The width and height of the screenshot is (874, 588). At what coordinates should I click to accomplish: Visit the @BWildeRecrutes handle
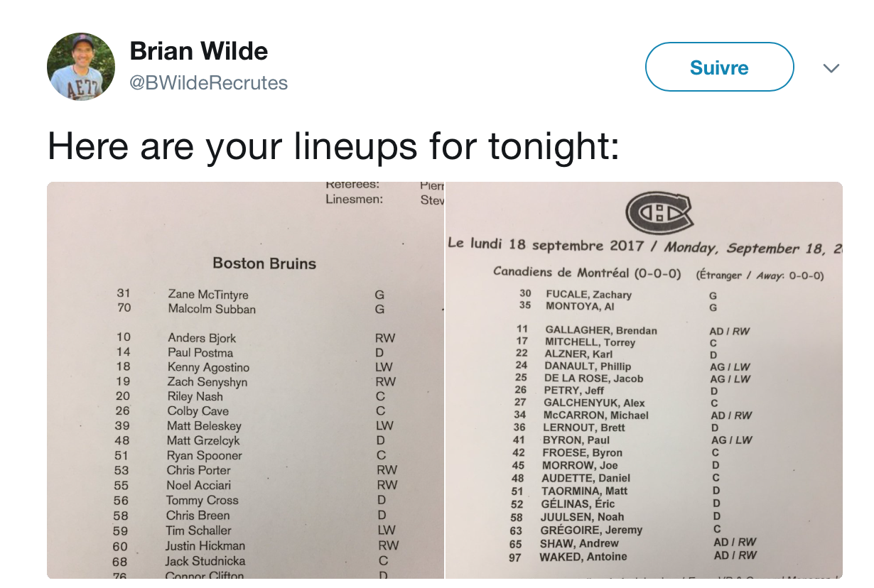[208, 83]
